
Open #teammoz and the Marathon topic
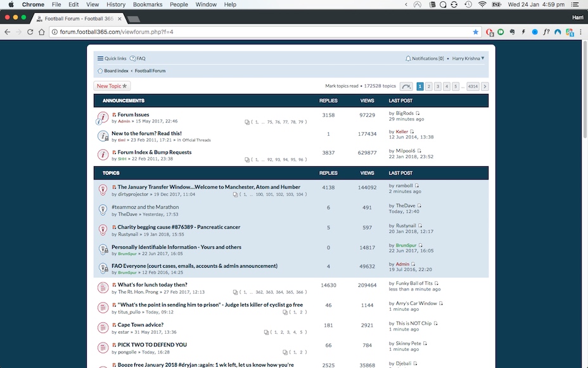point(145,207)
